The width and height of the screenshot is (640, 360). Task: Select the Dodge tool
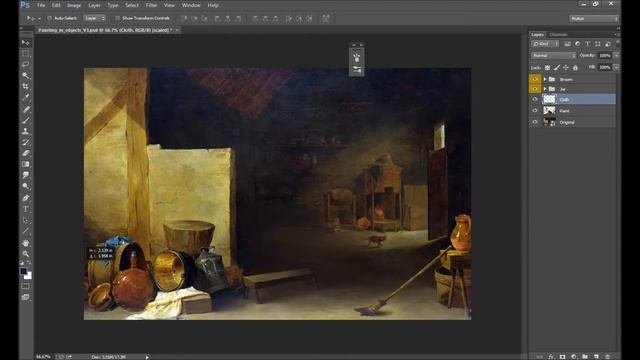click(26, 186)
